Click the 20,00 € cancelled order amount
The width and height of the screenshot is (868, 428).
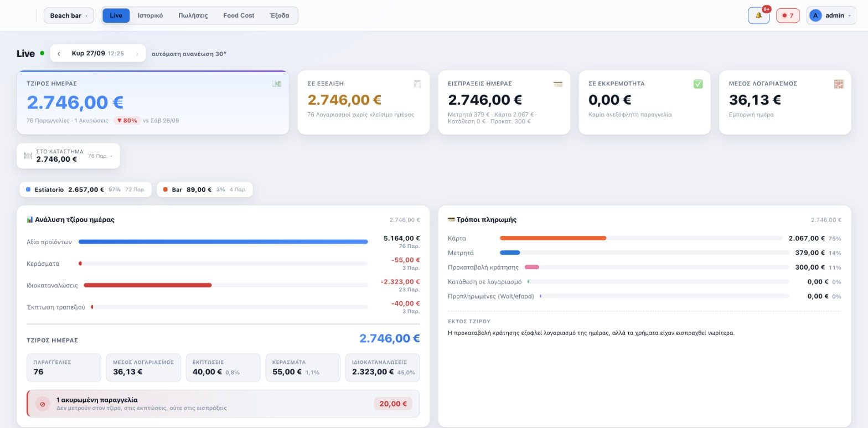(x=392, y=404)
